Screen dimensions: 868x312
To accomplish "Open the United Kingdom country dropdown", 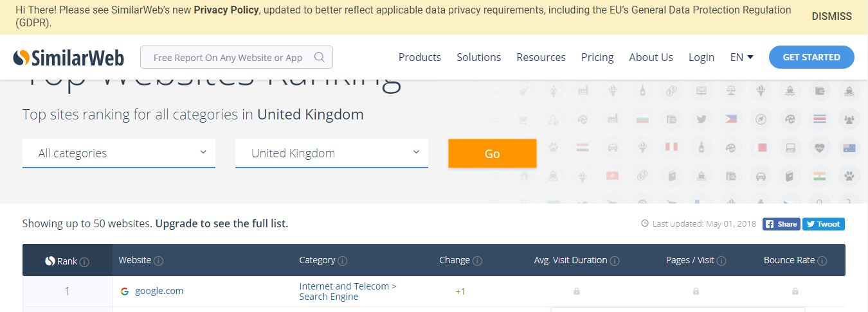I will 331,153.
